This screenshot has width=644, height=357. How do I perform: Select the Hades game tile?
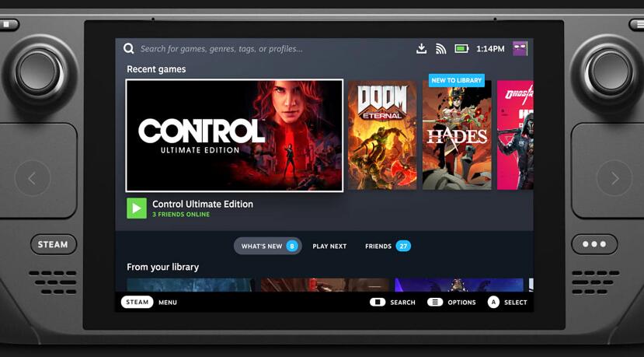tap(457, 138)
